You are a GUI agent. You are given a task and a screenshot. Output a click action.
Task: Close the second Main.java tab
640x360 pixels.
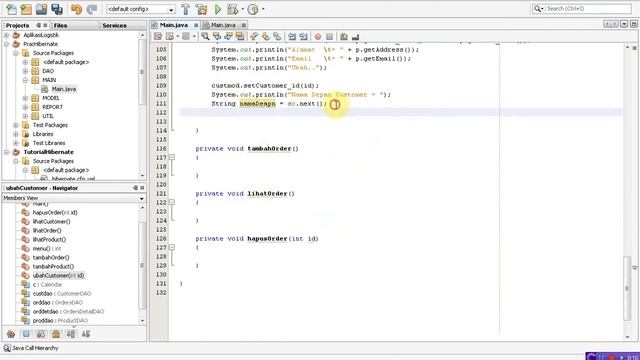(244, 25)
